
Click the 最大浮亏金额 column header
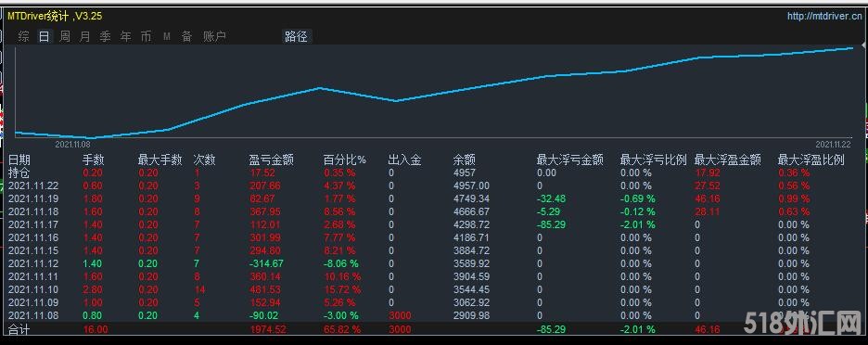(x=570, y=160)
